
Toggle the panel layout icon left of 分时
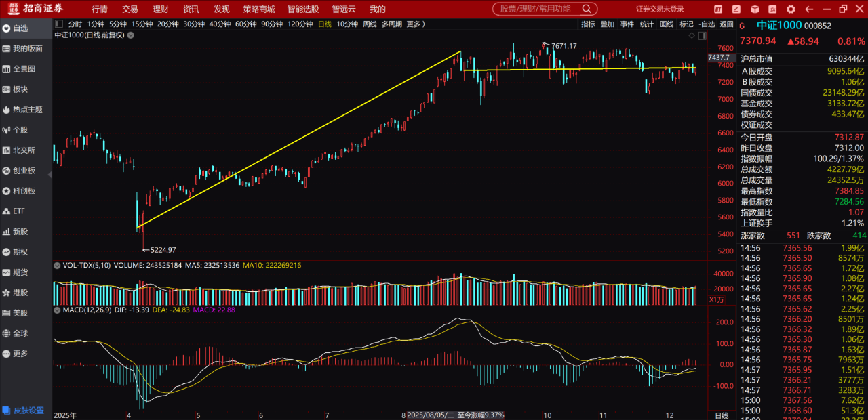coord(58,24)
